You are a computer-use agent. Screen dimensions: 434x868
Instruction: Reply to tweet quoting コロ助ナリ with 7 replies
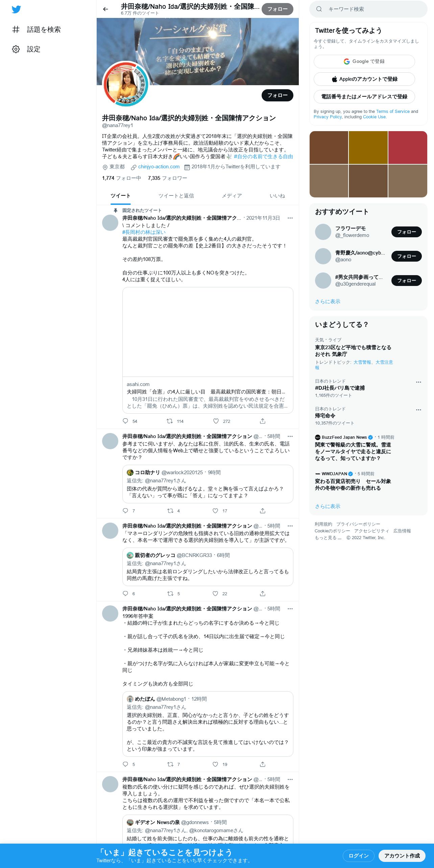(x=125, y=510)
